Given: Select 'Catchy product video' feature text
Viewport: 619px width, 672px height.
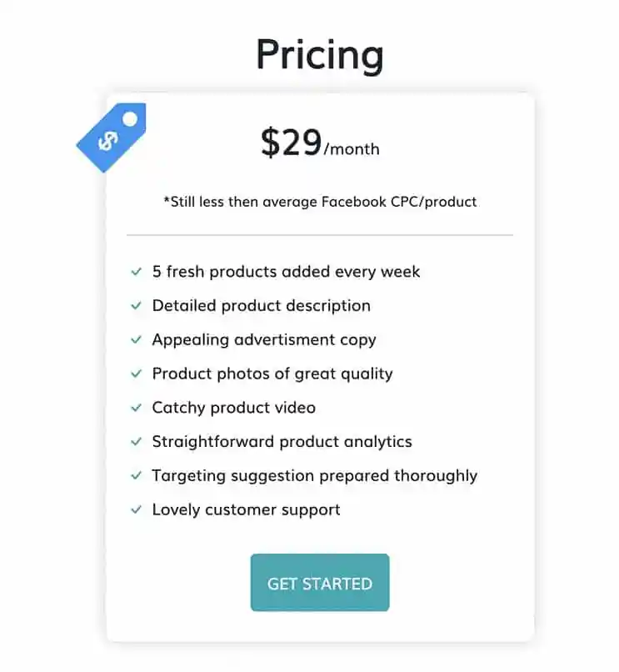Looking at the screenshot, I should tap(234, 408).
